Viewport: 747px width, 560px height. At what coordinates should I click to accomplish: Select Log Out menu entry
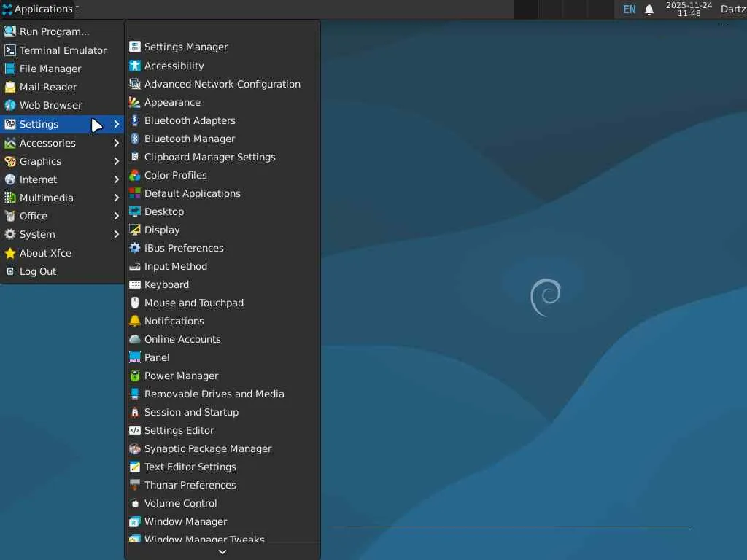coord(62,271)
